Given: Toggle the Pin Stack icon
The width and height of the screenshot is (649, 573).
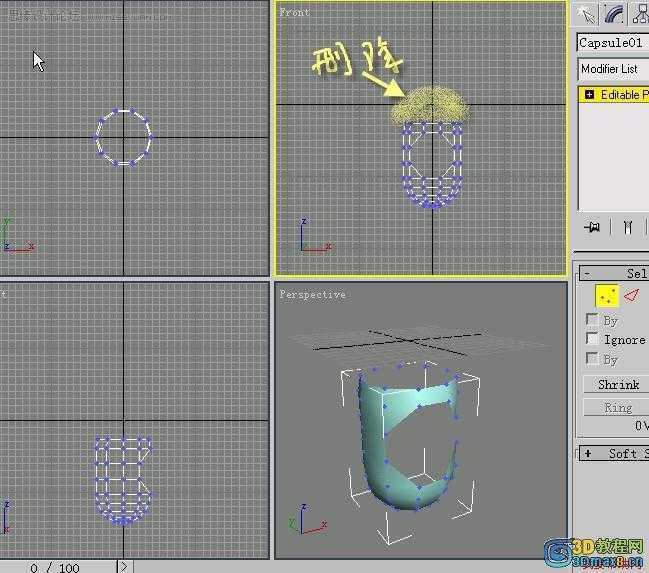Looking at the screenshot, I should tap(592, 227).
